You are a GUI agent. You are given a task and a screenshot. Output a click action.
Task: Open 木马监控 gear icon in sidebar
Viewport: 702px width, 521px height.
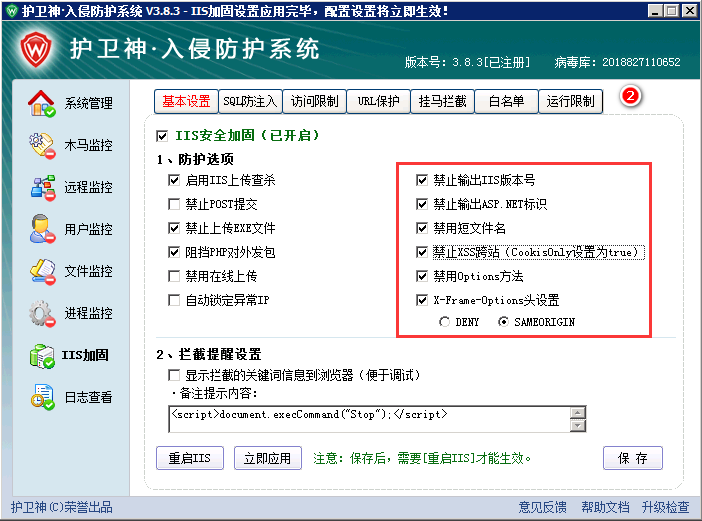point(42,145)
